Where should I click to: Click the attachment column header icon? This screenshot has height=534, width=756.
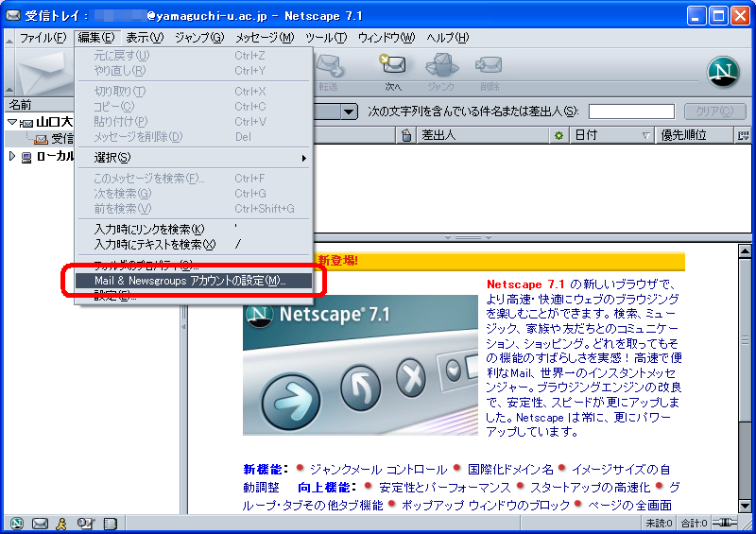(x=406, y=135)
